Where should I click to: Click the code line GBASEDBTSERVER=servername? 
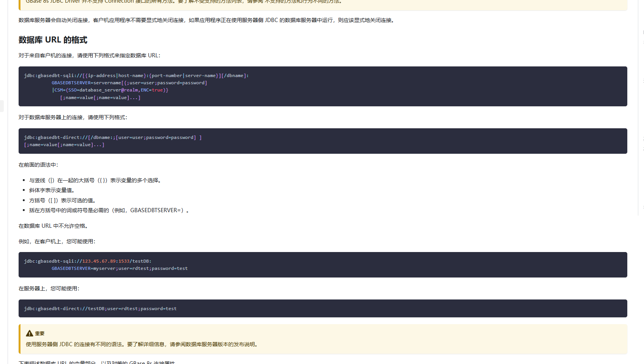130,83
